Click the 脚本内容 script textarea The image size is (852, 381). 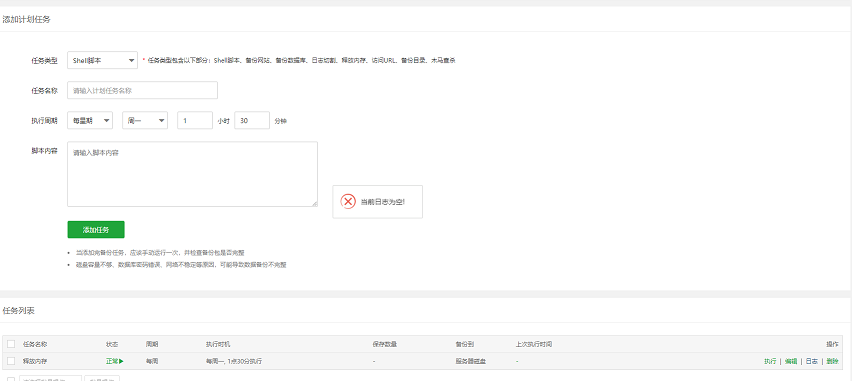(192, 174)
